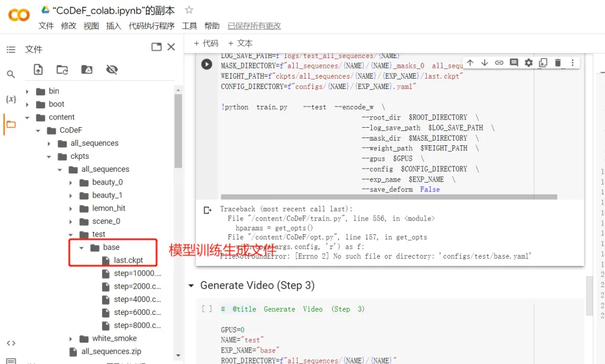
Task: Open the 代码执行程序 menu
Action: pyautogui.click(x=152, y=26)
